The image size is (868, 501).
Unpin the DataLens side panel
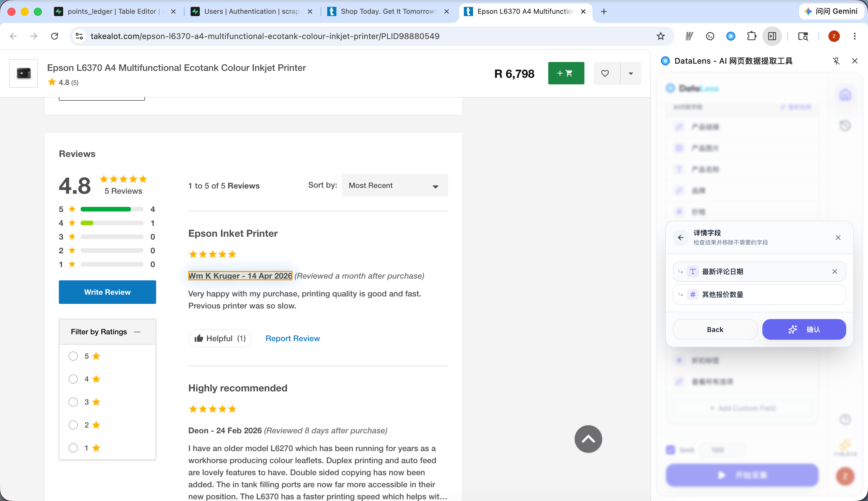click(x=836, y=61)
